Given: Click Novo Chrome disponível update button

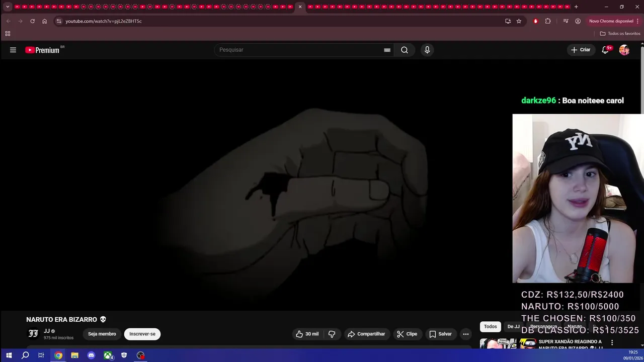Looking at the screenshot, I should (x=611, y=21).
